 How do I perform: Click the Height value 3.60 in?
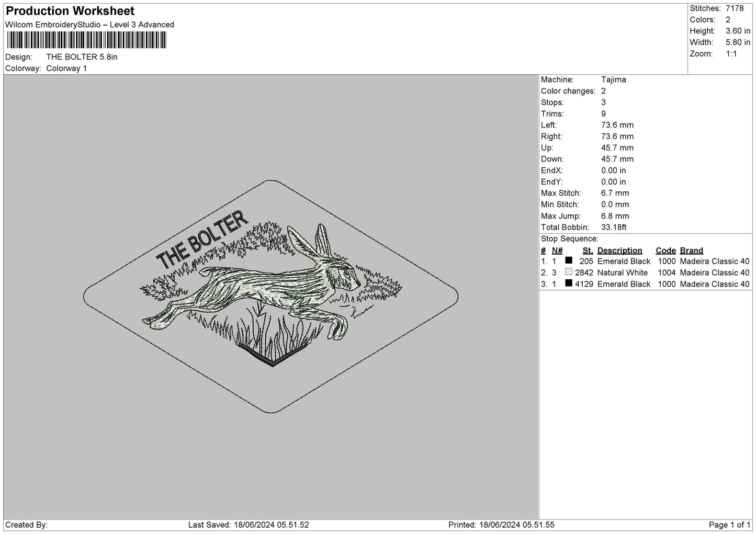[x=738, y=31]
